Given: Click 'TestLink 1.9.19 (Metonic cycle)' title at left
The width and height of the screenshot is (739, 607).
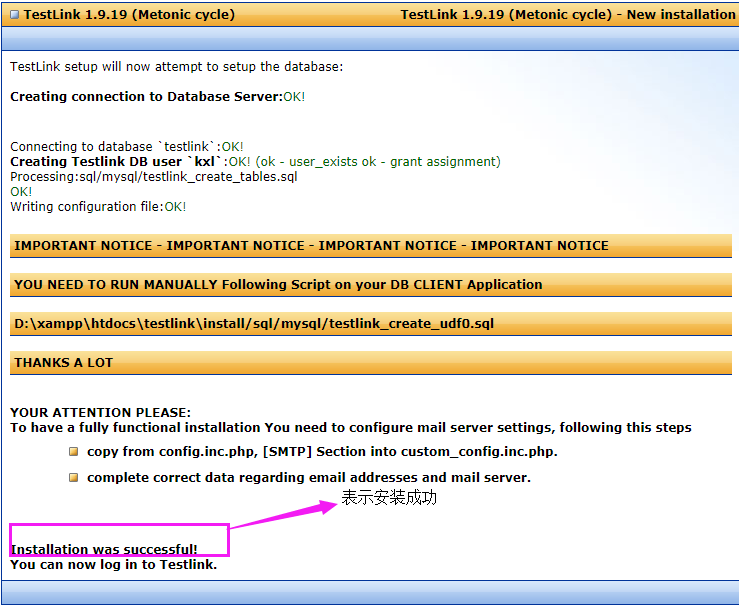Looking at the screenshot, I should pyautogui.click(x=129, y=15).
